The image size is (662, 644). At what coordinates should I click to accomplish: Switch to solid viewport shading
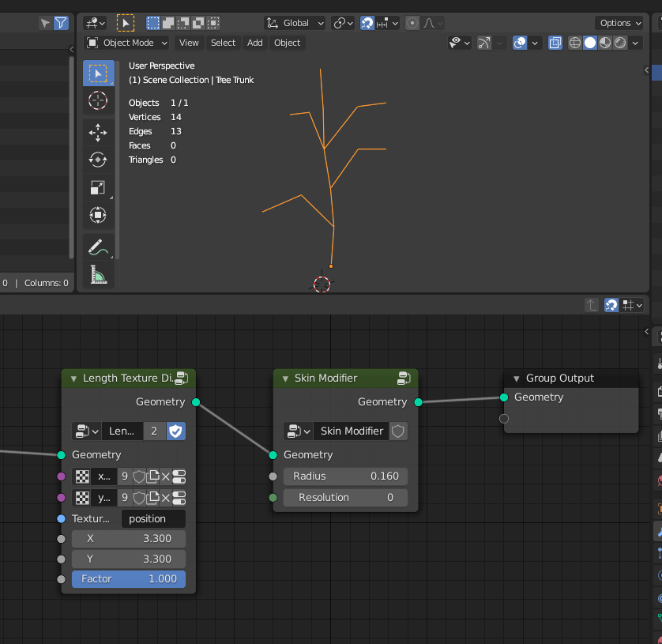pyautogui.click(x=590, y=43)
